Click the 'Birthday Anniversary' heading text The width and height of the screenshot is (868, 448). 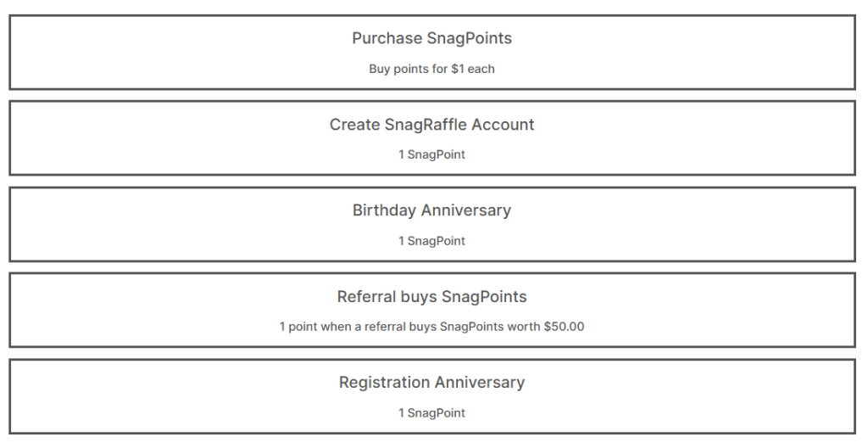tap(431, 210)
